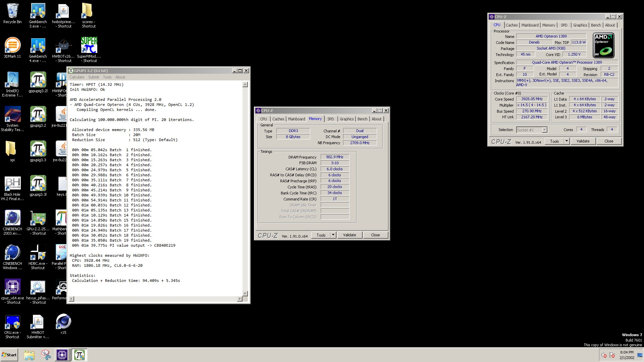
Task: Click the muted volume tray icon
Action: point(604,355)
